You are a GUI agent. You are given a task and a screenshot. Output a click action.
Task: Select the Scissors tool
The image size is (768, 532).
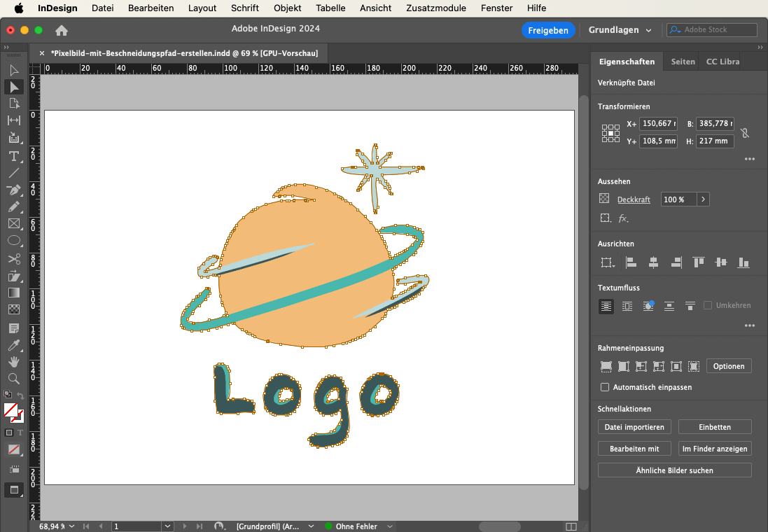click(x=13, y=258)
